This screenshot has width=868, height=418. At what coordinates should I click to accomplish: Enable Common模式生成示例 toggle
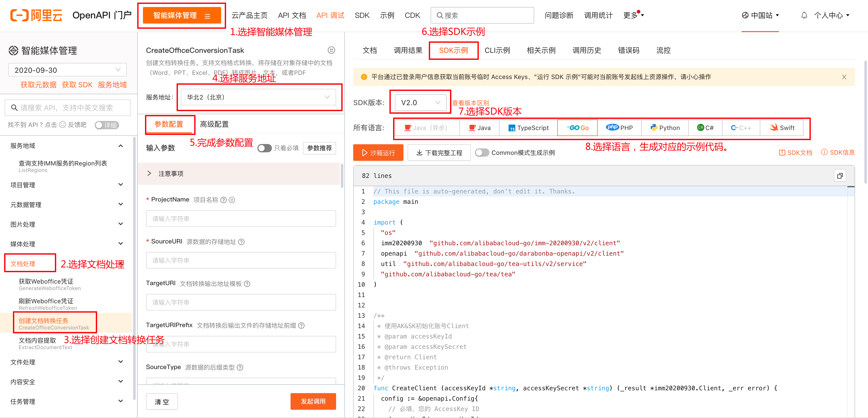pos(482,153)
